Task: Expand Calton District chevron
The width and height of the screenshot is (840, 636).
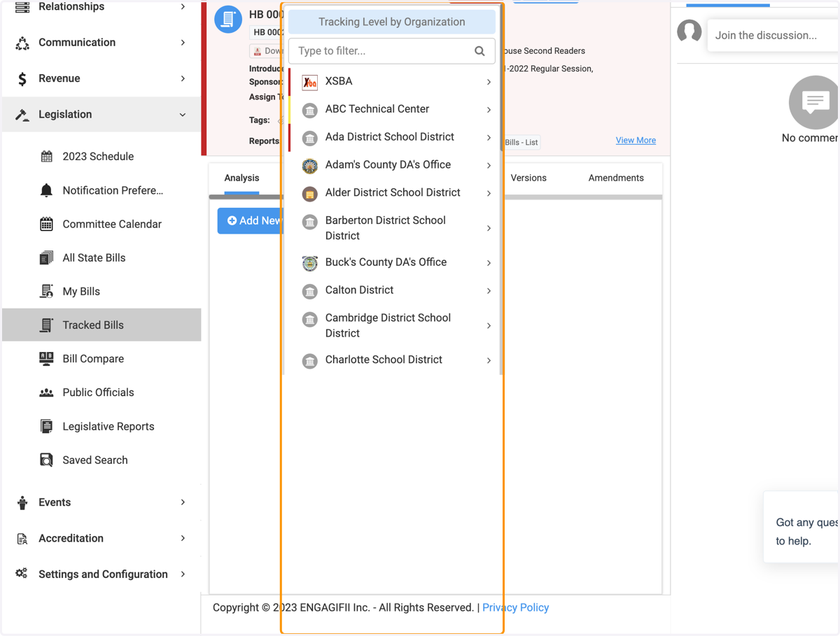Action: click(x=489, y=290)
